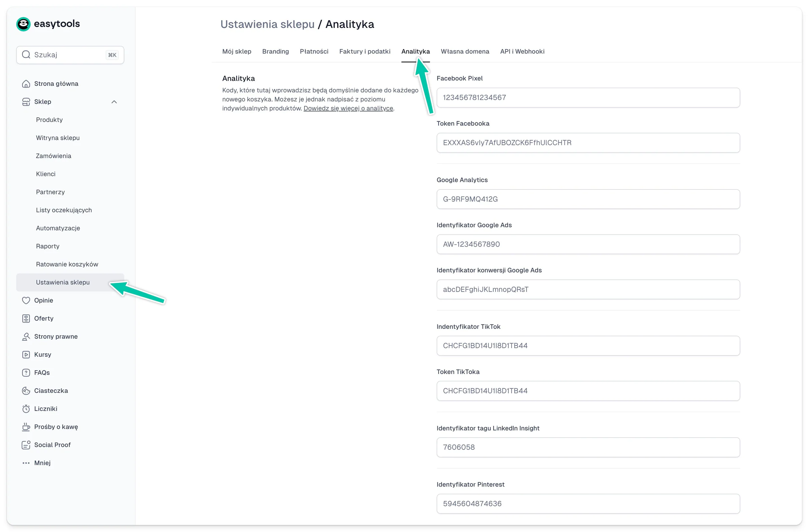The image size is (809, 532).
Task: Click Ustawienia sklepu breadcrumb link
Action: coord(267,24)
